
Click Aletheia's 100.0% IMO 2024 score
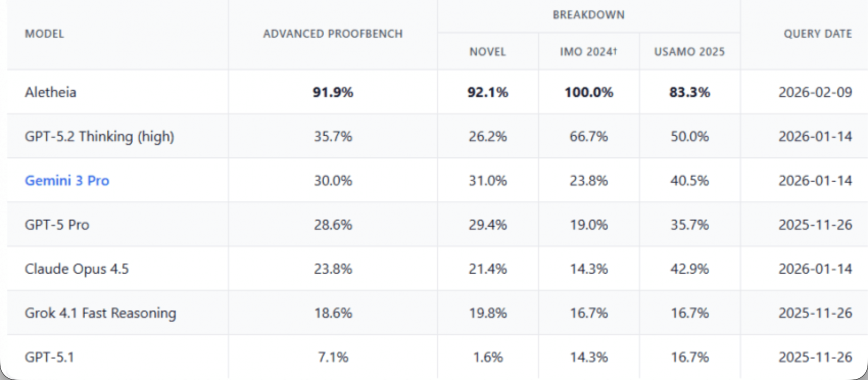click(588, 92)
